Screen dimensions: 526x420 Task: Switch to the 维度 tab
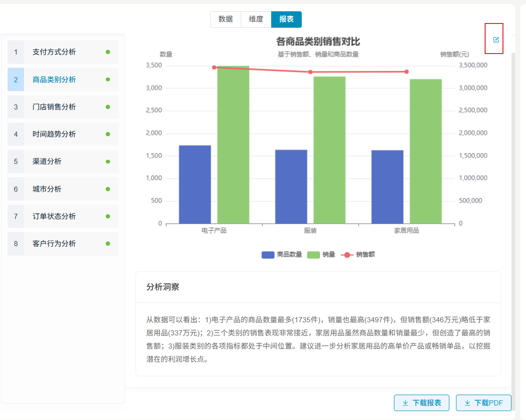(256, 19)
